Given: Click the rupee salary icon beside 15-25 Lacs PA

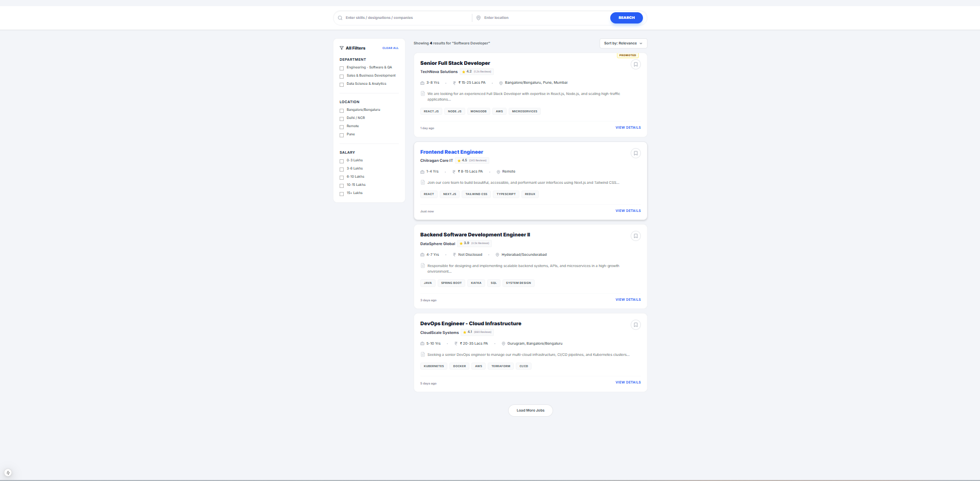Looking at the screenshot, I should (455, 83).
